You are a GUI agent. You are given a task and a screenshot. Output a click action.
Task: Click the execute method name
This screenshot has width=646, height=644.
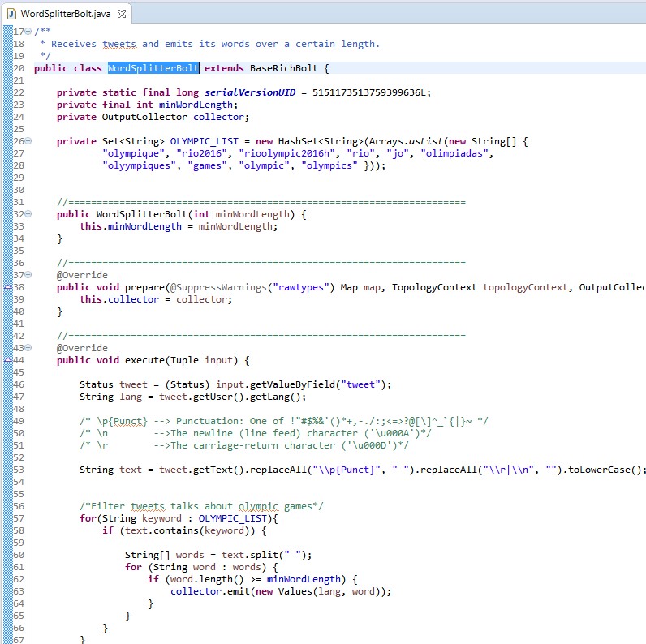tap(144, 360)
